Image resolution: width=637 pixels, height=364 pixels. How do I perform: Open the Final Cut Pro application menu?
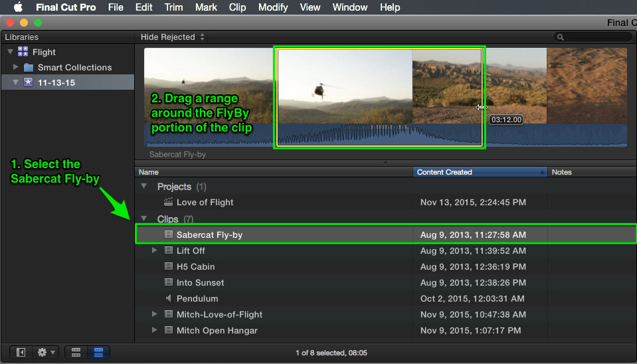pyautogui.click(x=66, y=7)
